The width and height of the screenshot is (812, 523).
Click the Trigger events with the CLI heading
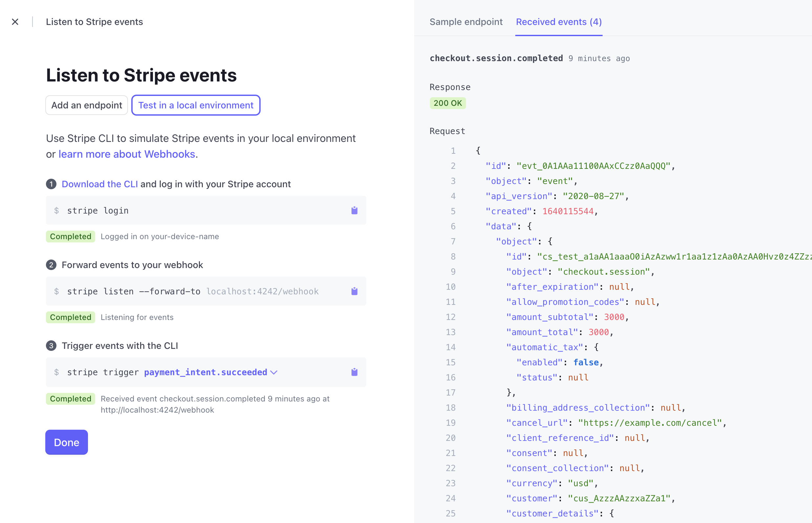(120, 345)
